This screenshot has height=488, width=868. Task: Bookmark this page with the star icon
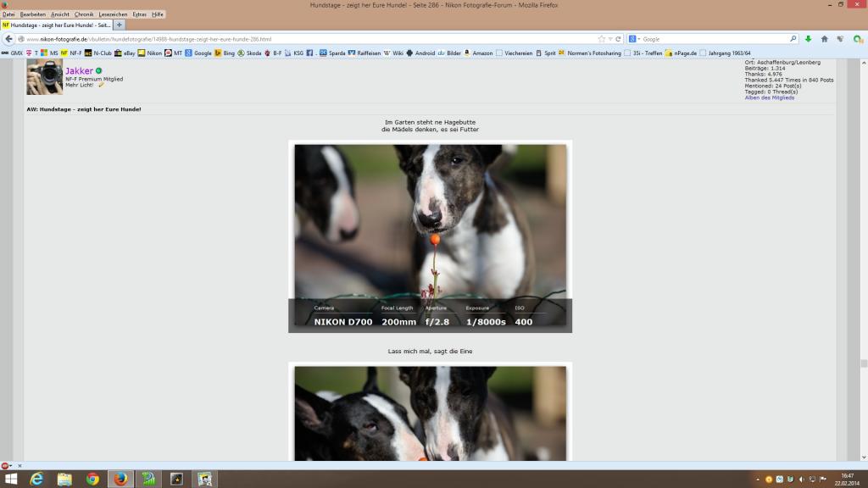[x=601, y=39]
